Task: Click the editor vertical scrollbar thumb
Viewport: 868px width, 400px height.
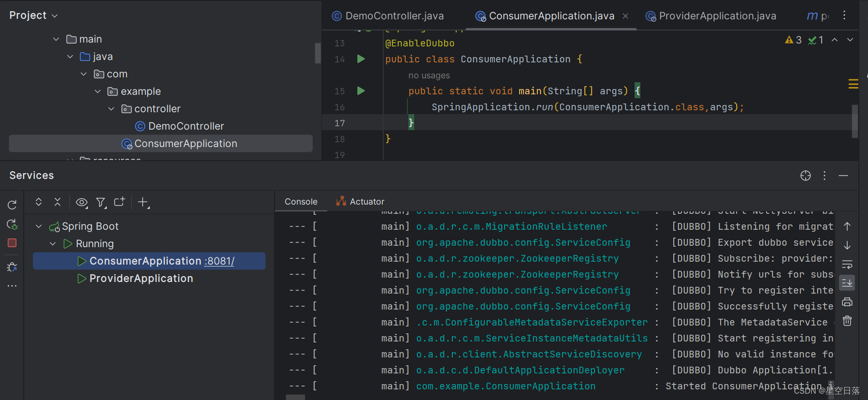Action: click(854, 121)
